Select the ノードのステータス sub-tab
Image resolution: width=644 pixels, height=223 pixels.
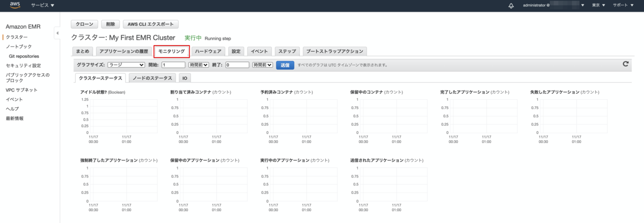click(x=152, y=78)
